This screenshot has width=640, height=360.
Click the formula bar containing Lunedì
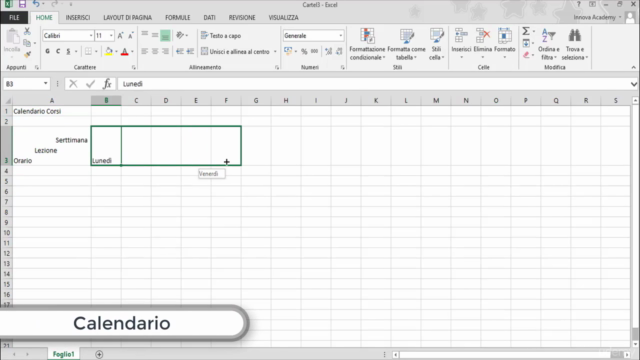373,84
